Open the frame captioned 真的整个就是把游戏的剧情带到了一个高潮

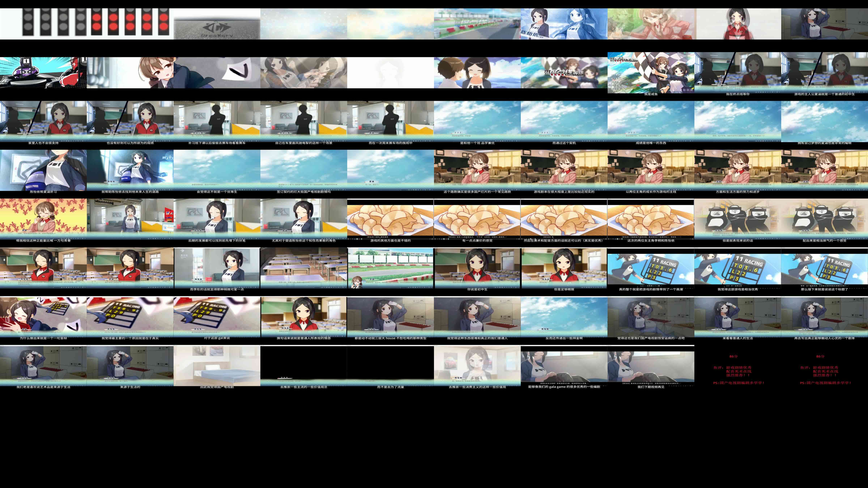651,268
